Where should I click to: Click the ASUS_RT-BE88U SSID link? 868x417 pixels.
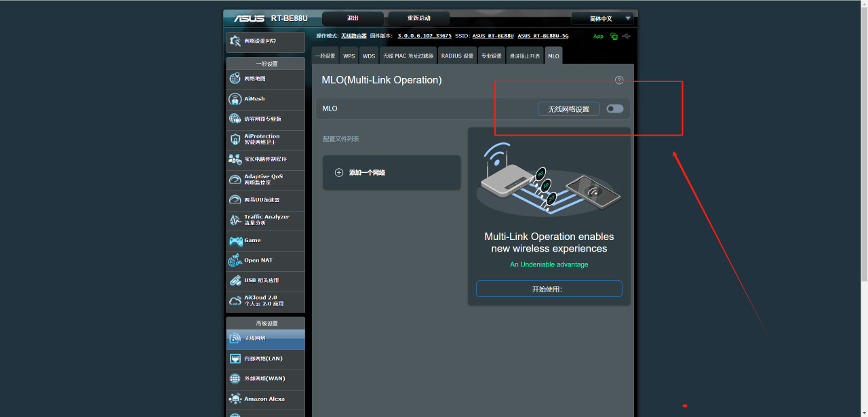tap(493, 36)
